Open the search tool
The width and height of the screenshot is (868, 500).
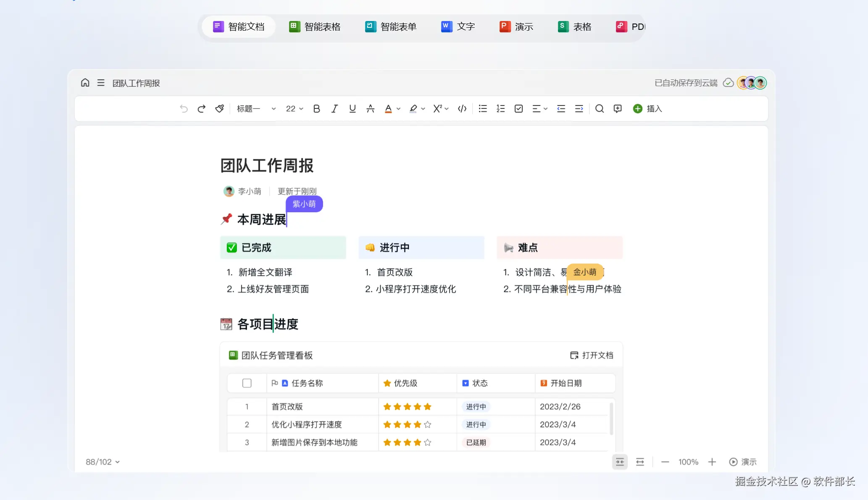[600, 109]
